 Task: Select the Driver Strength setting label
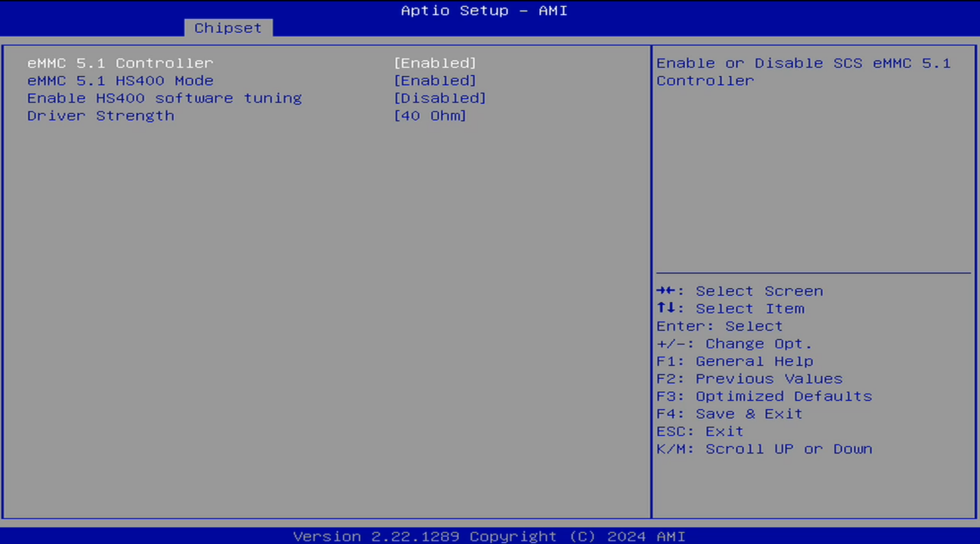[101, 116]
